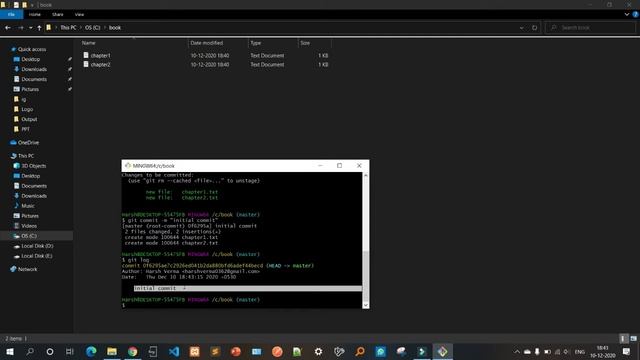640x360 pixels.
Task: Show hidden system tray icons chevron
Action: coord(517,351)
